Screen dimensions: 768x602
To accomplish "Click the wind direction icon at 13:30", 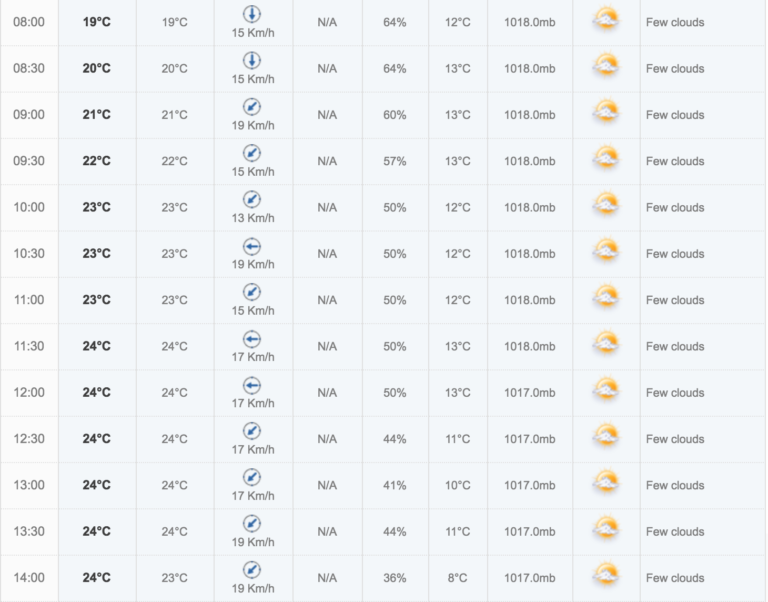I will (x=252, y=524).
